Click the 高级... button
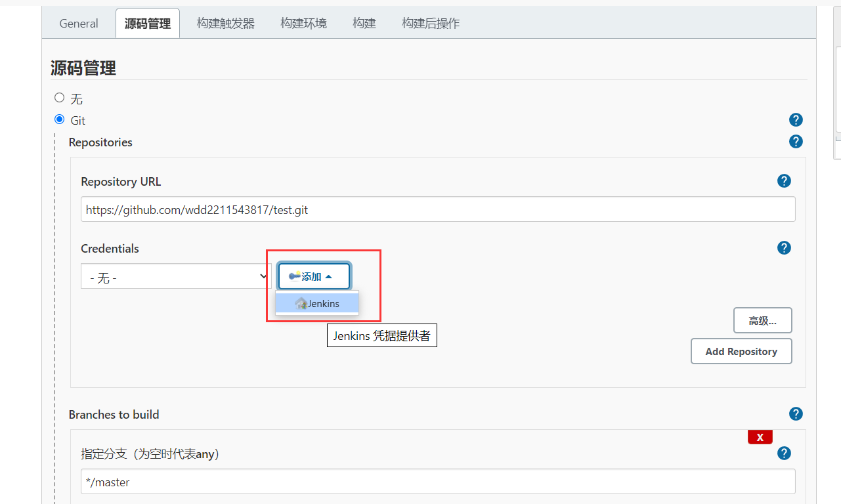The height and width of the screenshot is (504, 841). point(763,320)
